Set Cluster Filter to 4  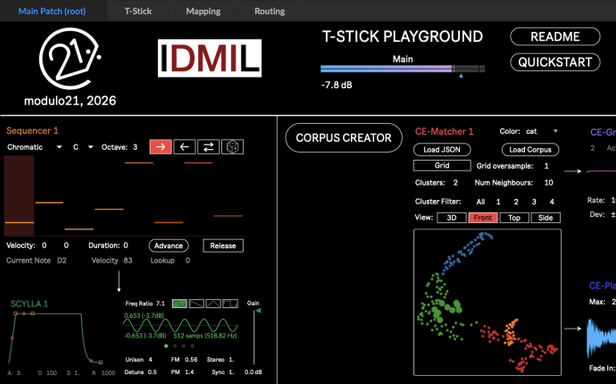coord(552,202)
